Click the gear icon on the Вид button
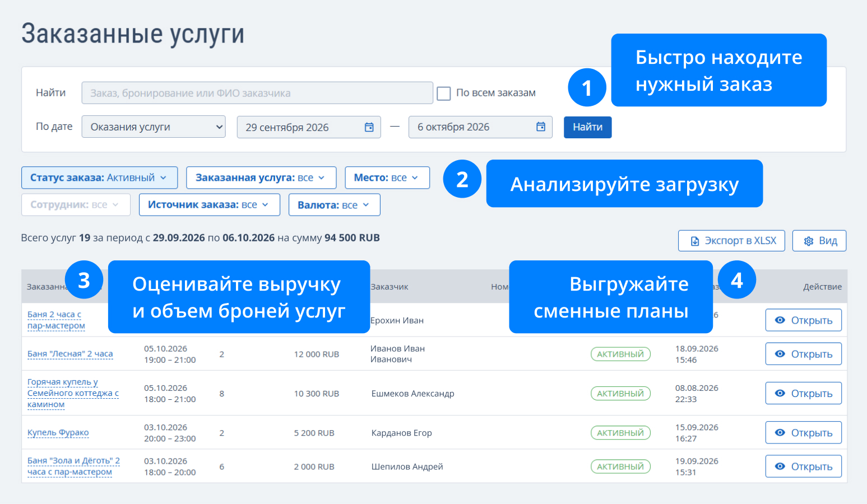 809,241
